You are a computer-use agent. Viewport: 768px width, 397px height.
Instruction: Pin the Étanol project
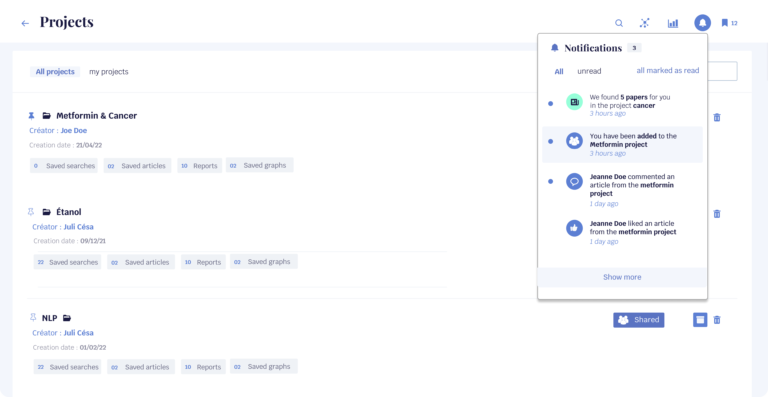(31, 212)
